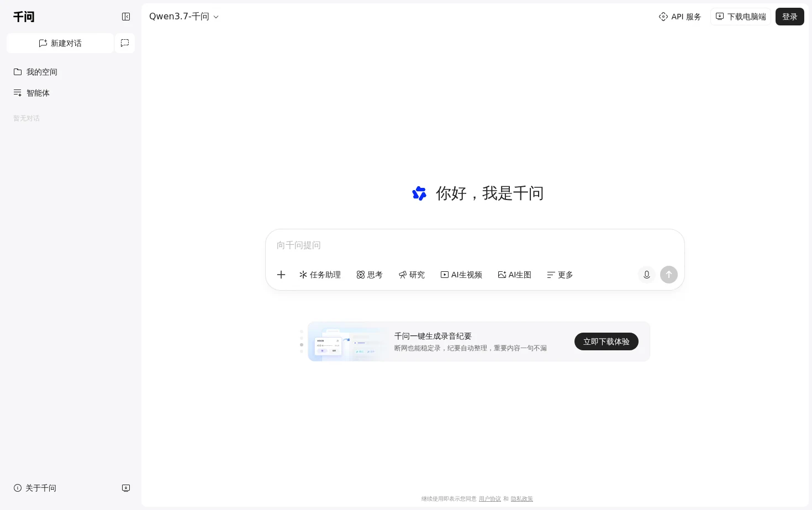Click the 立即下载体验 button

[607, 341]
